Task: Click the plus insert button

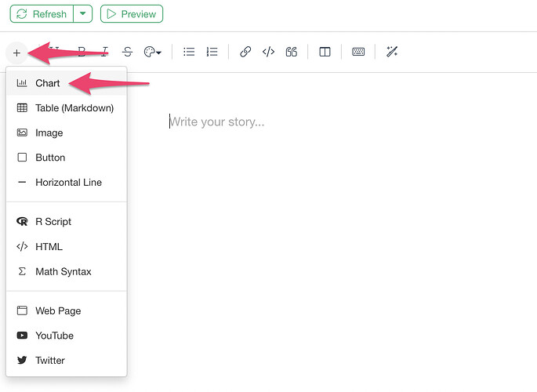Action: click(16, 53)
